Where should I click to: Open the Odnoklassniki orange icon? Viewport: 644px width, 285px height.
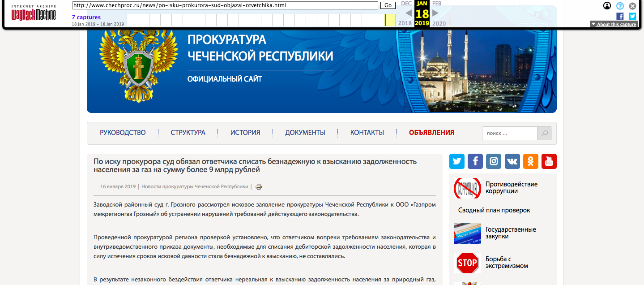point(530,161)
